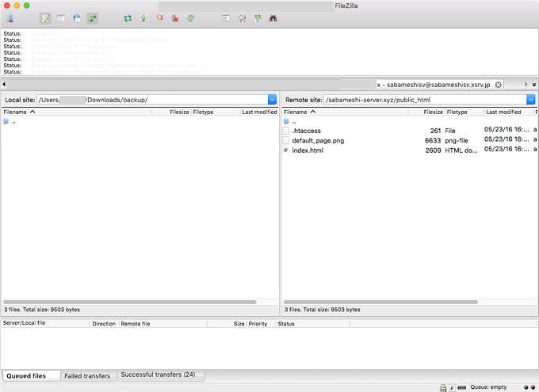
Task: Click the Remote file queue column header
Action: pos(163,324)
